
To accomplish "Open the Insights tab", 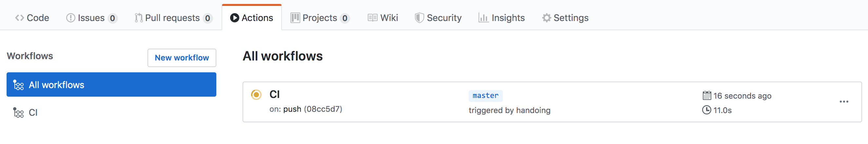I will point(502,17).
